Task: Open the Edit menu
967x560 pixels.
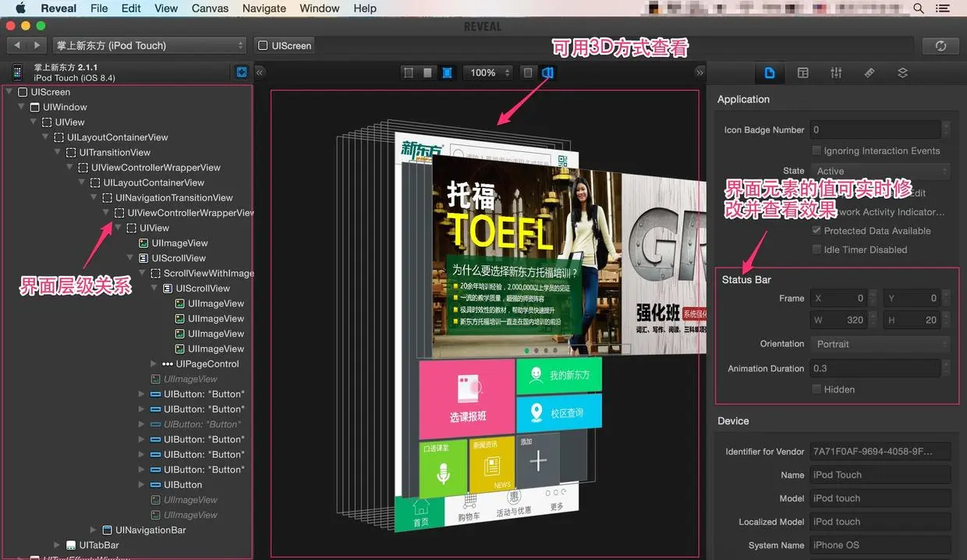Action: coord(131,9)
